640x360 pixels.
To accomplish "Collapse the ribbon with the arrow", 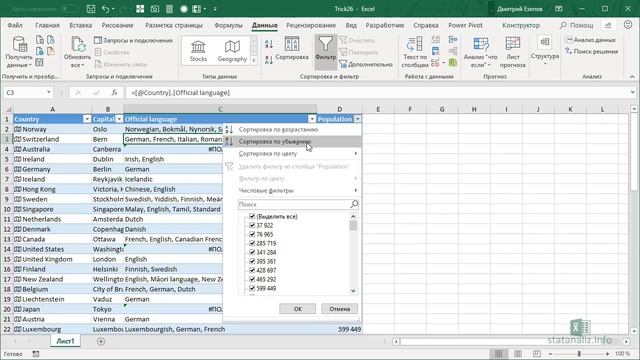I will point(632,76).
